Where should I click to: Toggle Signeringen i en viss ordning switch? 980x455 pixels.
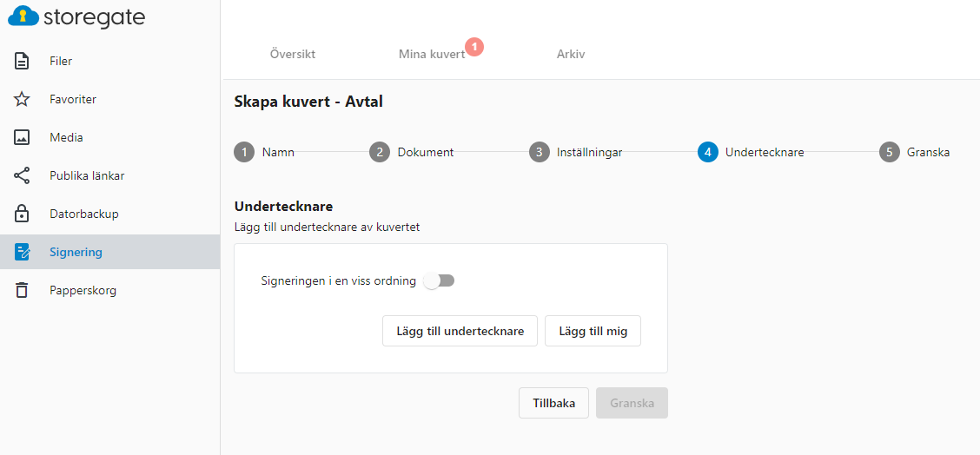point(439,281)
